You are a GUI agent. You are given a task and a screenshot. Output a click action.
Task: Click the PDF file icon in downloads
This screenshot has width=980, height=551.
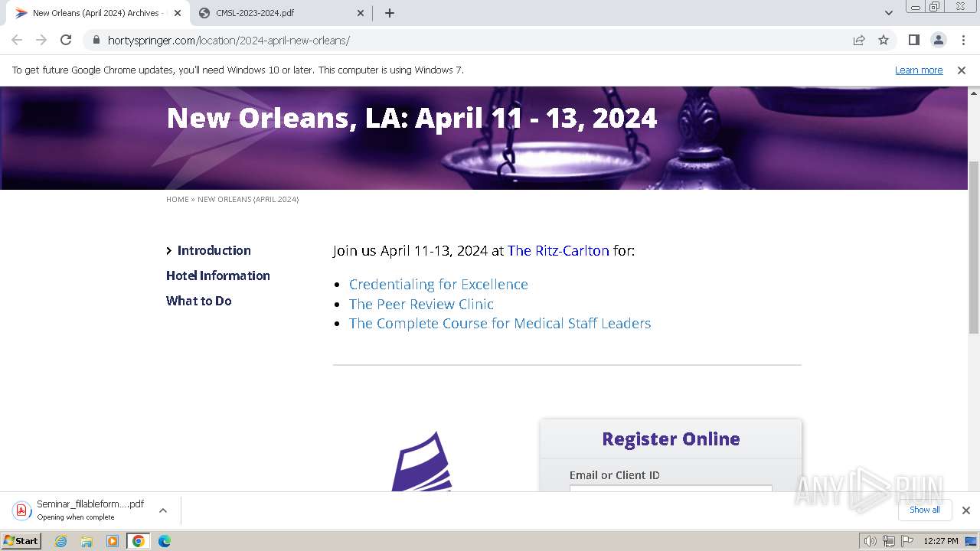[x=21, y=510]
